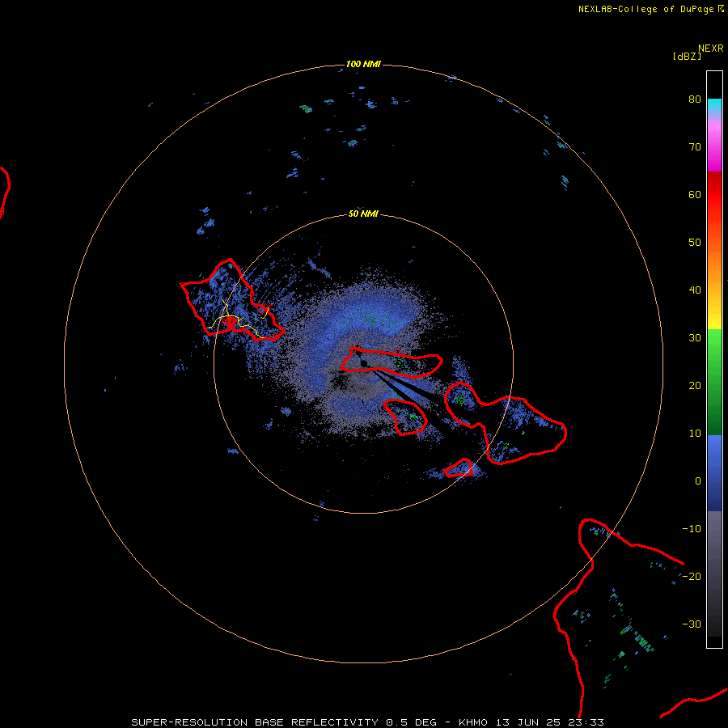Click the 10 dBZ scale value

(695, 434)
